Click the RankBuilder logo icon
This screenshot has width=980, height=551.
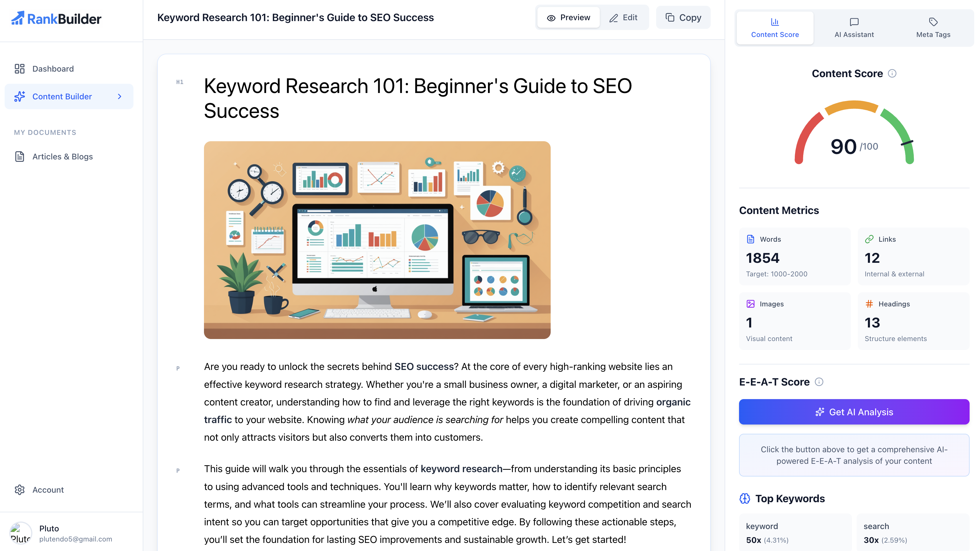[x=18, y=18]
